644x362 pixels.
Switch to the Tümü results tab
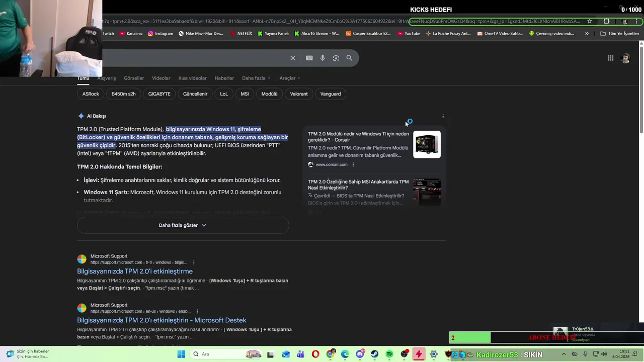click(x=83, y=78)
